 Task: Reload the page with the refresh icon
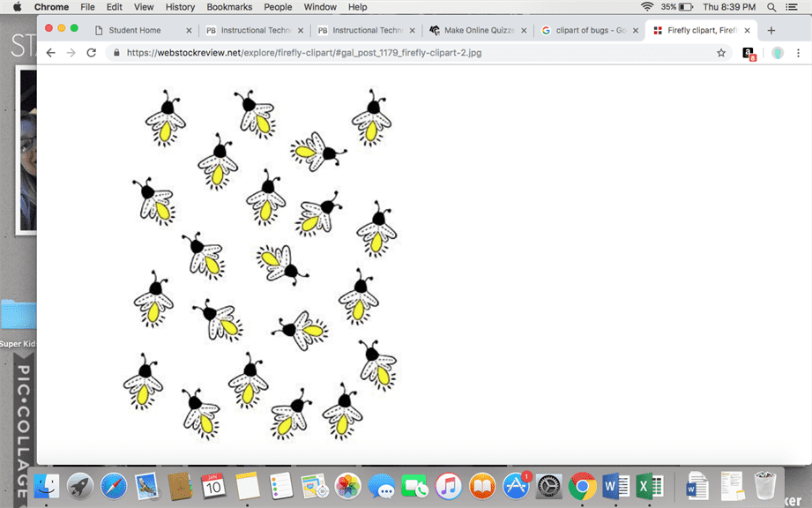91,53
